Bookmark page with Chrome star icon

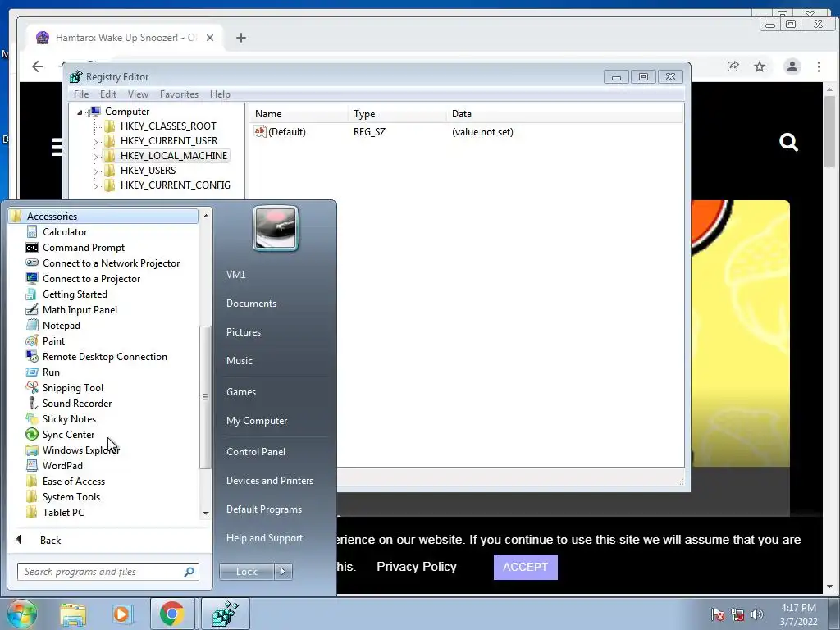[760, 66]
